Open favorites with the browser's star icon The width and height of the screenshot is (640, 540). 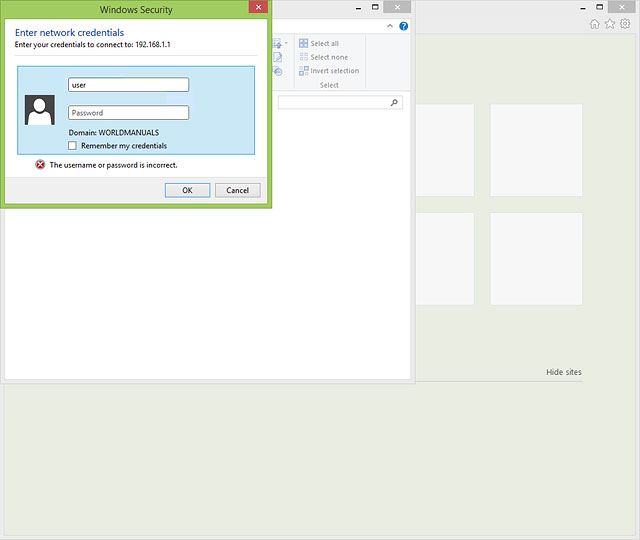[x=610, y=24]
